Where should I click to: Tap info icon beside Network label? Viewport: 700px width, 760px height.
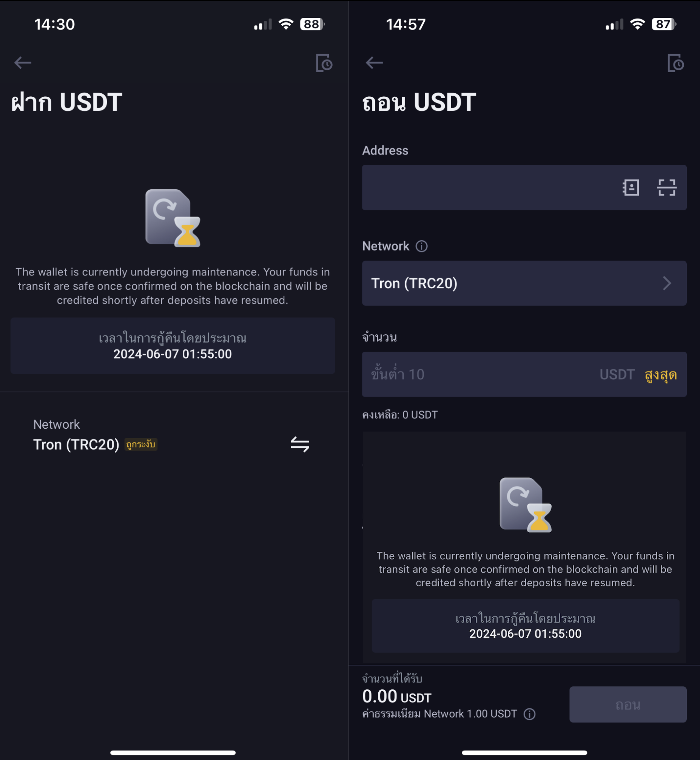coord(422,246)
